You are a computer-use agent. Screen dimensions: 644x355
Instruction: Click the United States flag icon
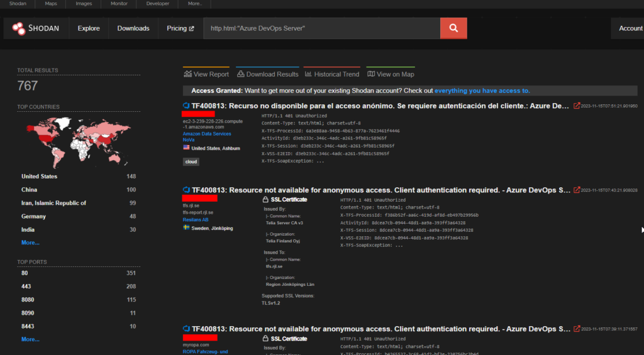click(x=186, y=147)
